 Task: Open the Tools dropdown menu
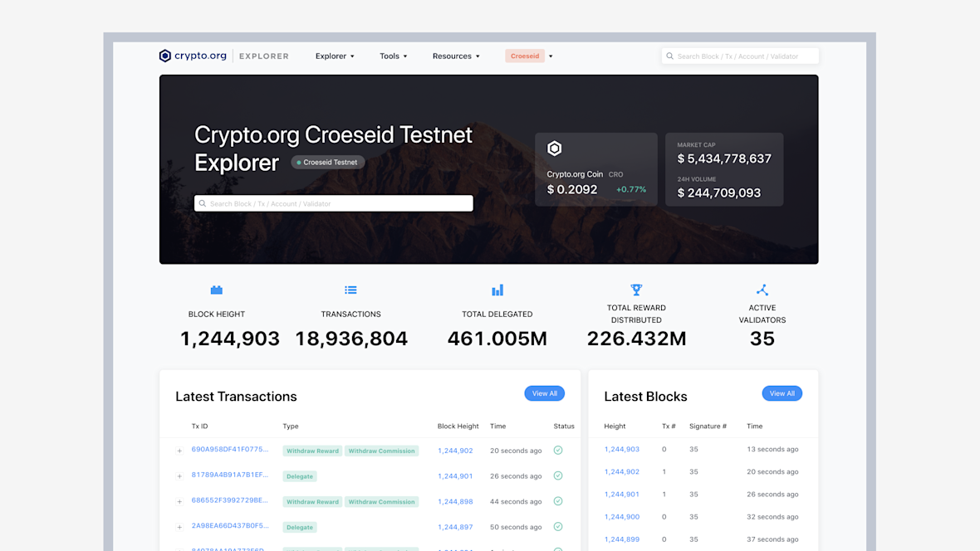(x=393, y=56)
